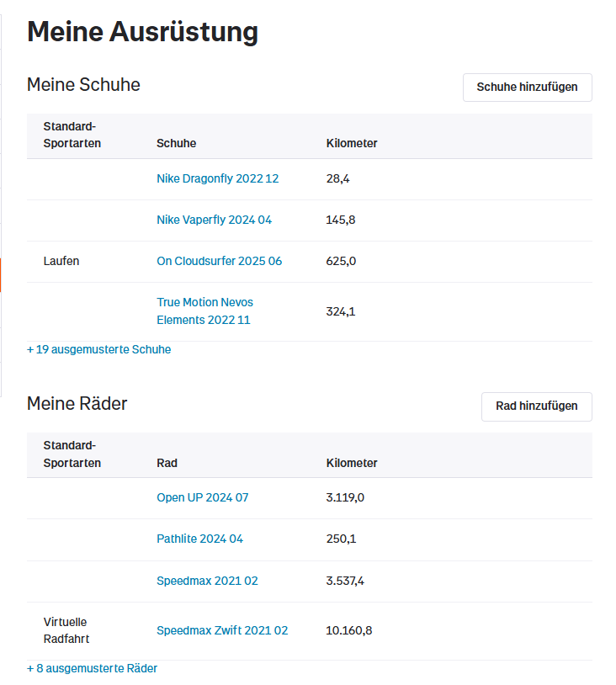Click the Laufen default sport cell
The width and height of the screenshot is (616, 685).
tap(61, 261)
